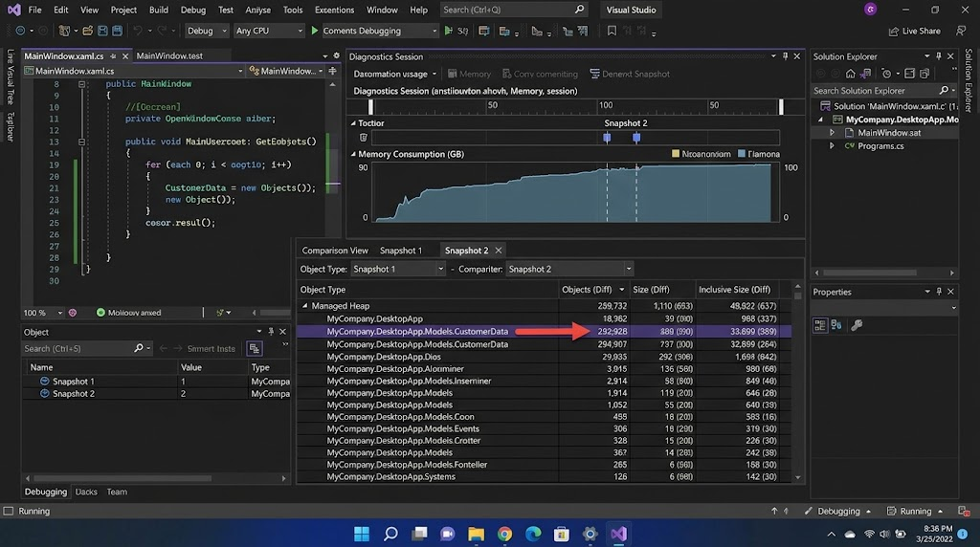Image resolution: width=980 pixels, height=547 pixels.
Task: Collapse the Memory Consumption graph section
Action: (x=353, y=154)
